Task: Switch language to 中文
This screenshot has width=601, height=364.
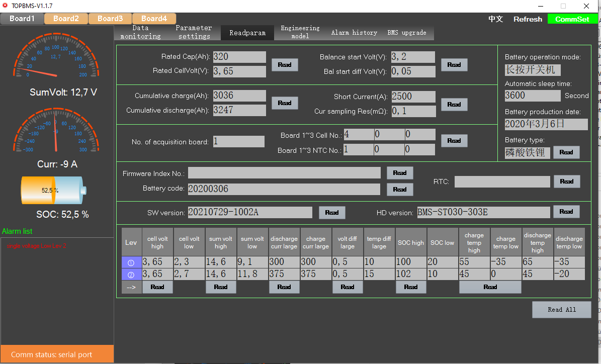Action: click(x=495, y=19)
